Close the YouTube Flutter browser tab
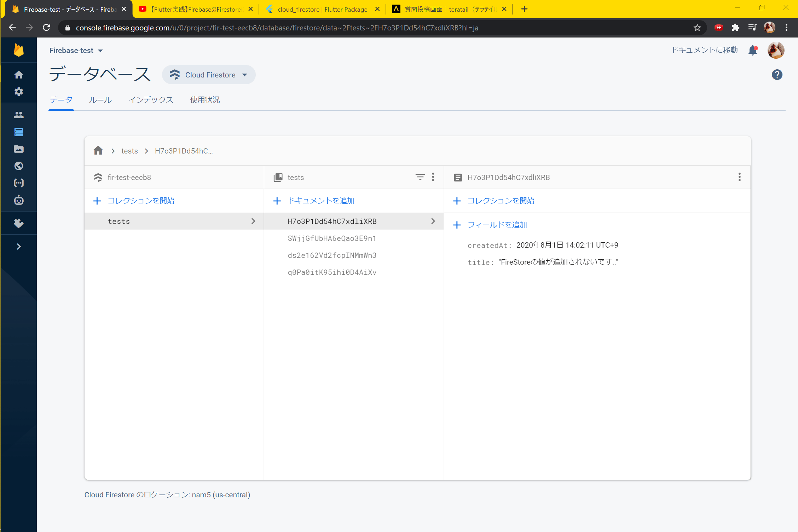 pos(250,9)
